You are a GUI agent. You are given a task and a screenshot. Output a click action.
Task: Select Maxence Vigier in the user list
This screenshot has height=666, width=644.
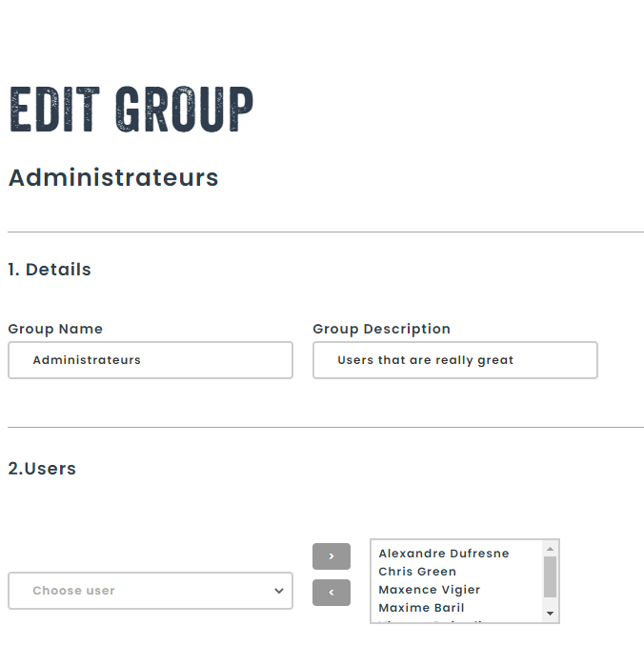pos(429,590)
